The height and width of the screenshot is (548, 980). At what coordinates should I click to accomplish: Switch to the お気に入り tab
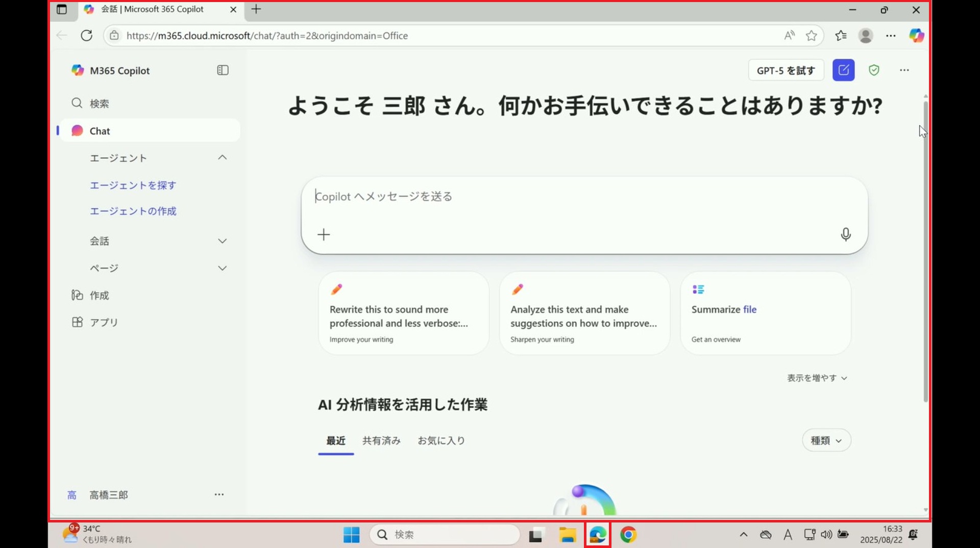tap(441, 440)
